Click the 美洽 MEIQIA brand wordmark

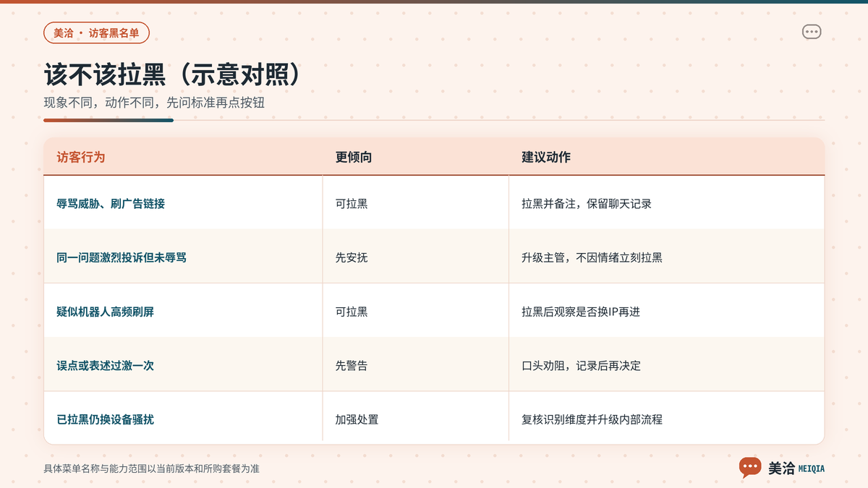[x=796, y=468]
